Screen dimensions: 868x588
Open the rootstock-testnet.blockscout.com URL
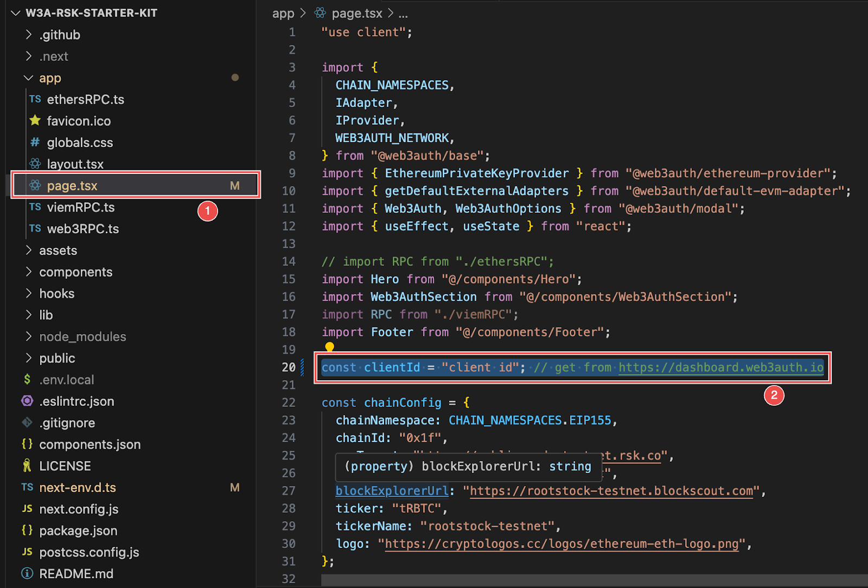[x=611, y=491]
